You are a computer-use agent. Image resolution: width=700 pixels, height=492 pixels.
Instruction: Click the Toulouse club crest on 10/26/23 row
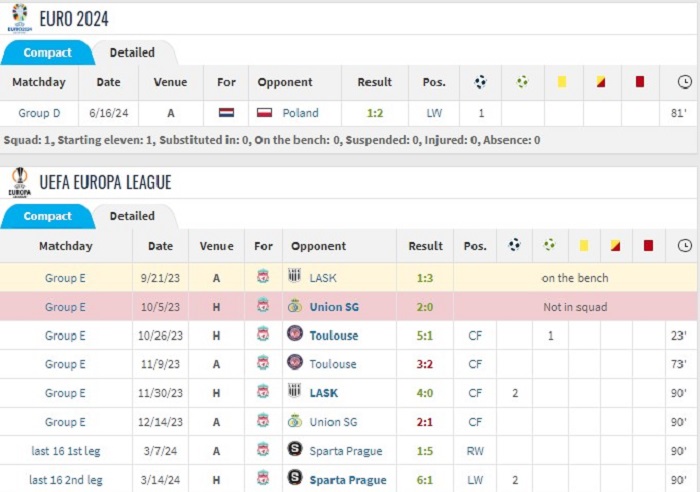coord(295,334)
